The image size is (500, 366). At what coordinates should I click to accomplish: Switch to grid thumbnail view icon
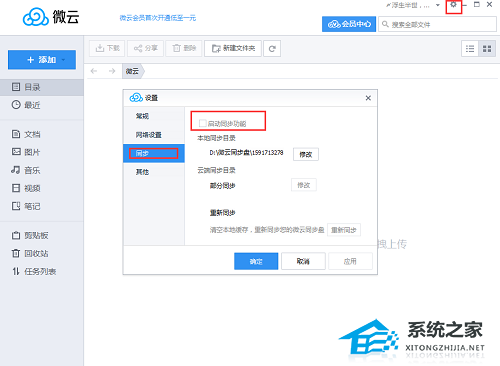487,49
